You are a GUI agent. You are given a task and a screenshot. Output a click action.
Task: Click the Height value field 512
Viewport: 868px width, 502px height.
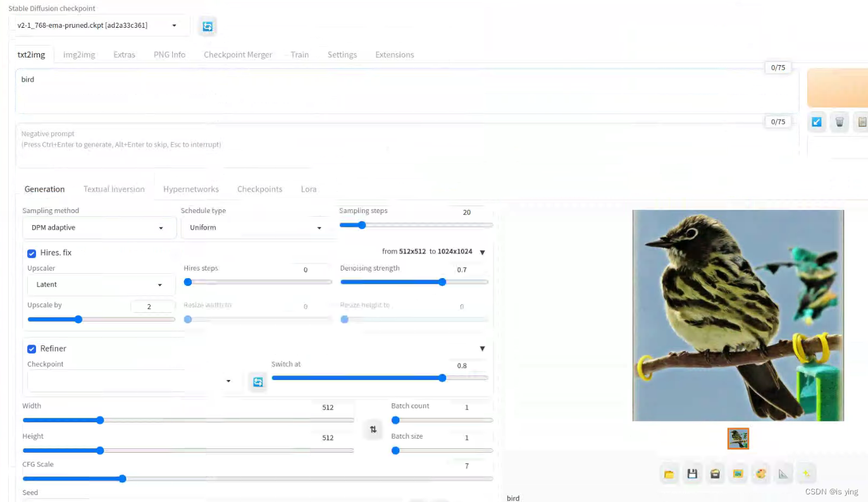[x=329, y=438]
